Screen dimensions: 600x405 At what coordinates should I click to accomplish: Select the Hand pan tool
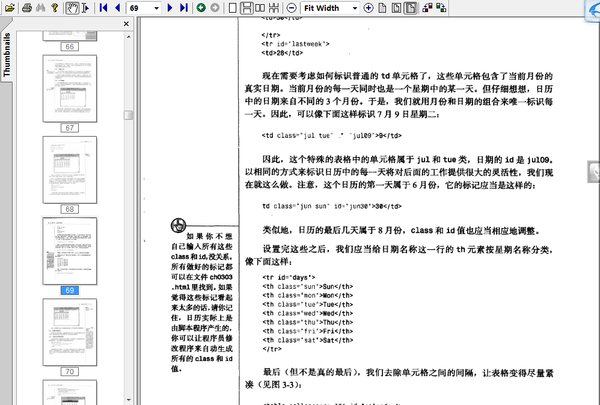pyautogui.click(x=72, y=8)
